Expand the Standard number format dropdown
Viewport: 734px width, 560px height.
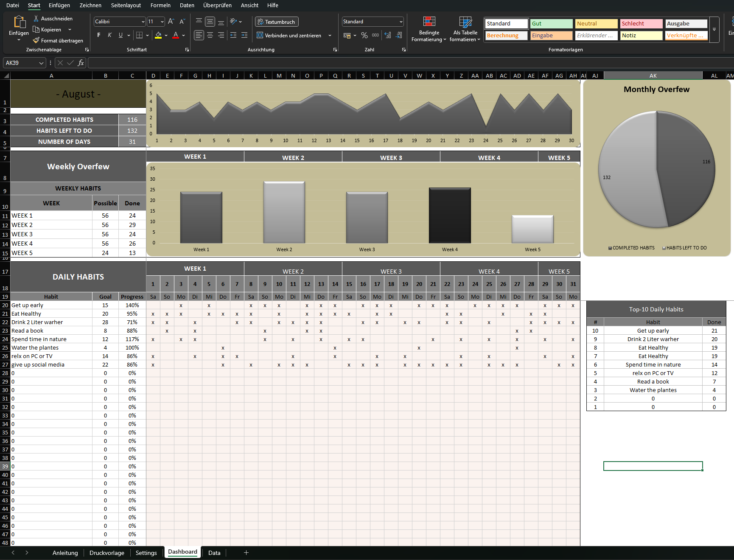point(401,22)
